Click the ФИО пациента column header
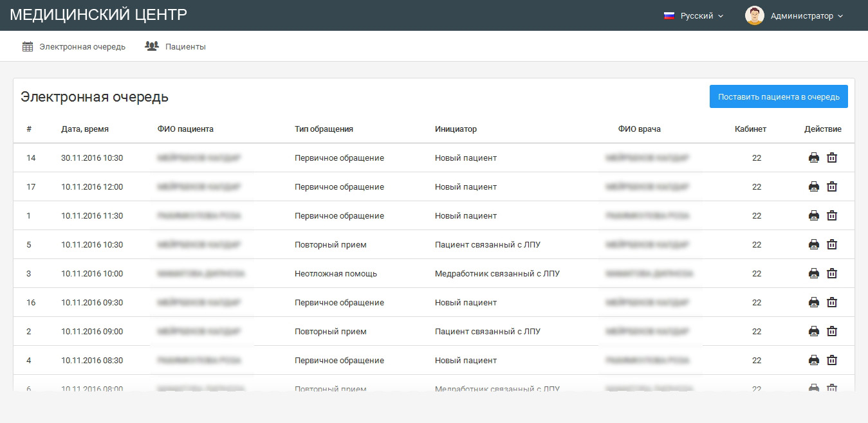 pyautogui.click(x=185, y=129)
